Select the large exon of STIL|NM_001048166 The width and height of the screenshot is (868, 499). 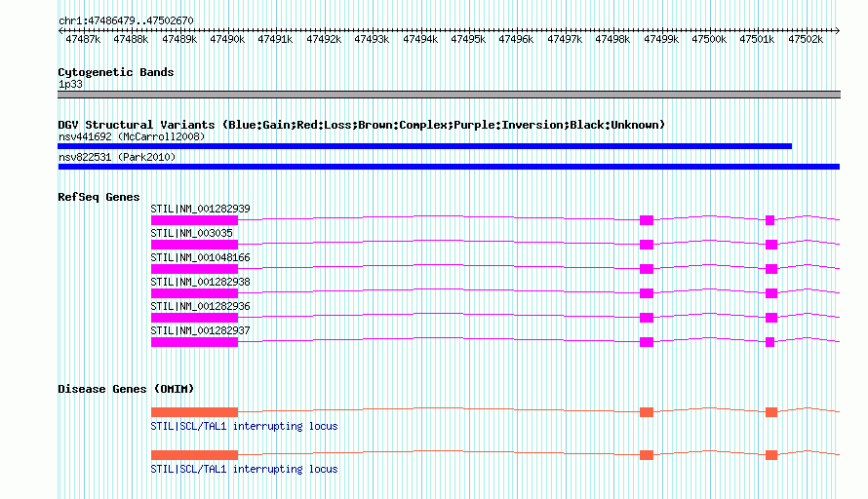click(x=194, y=269)
